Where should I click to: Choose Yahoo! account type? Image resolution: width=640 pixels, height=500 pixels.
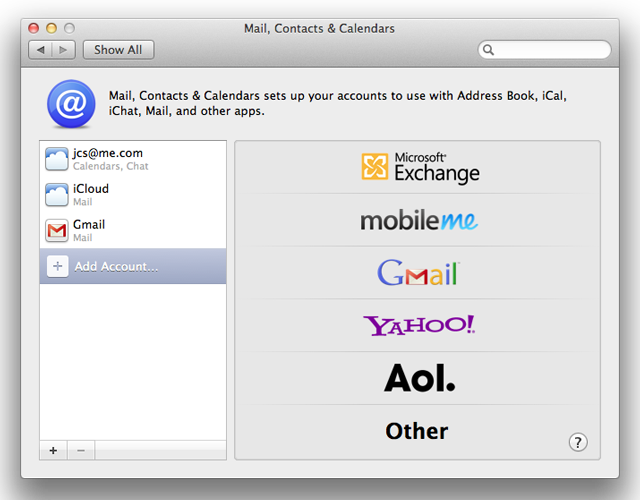[x=417, y=325]
